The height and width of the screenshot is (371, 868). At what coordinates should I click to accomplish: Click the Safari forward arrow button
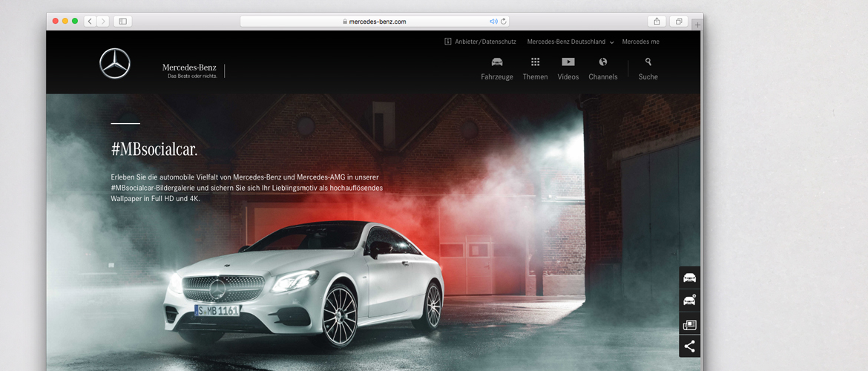pos(103,21)
